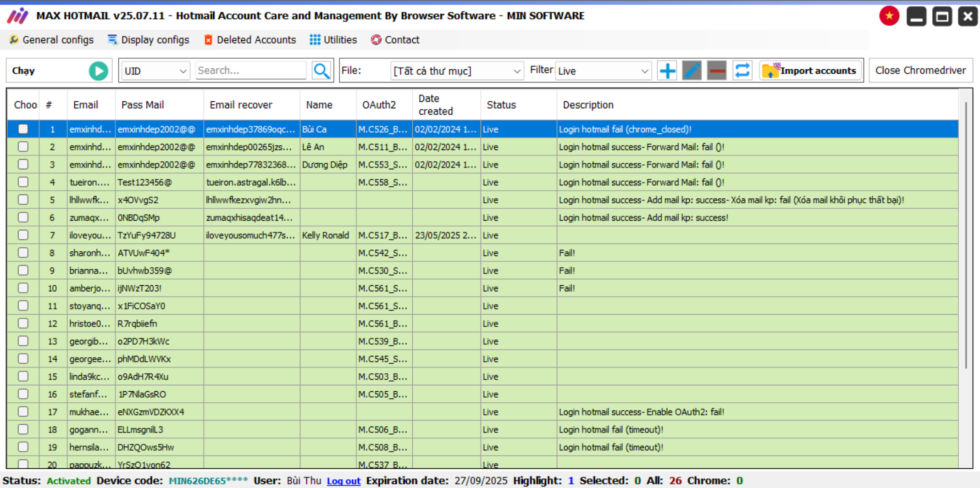Open the UID search-field dropdown
The image size is (980, 488).
click(155, 71)
